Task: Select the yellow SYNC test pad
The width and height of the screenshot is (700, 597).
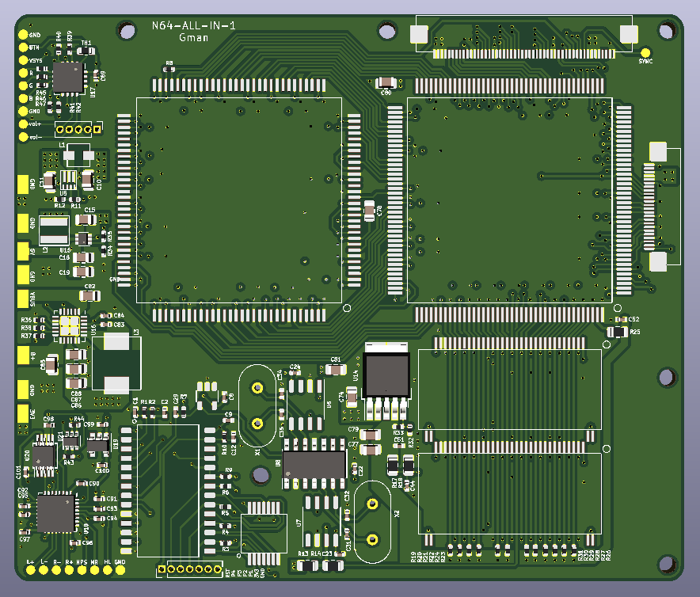Action: point(645,53)
